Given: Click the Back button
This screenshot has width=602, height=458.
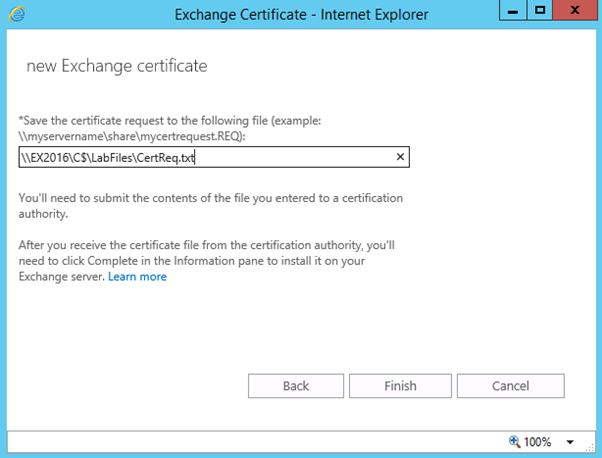Looking at the screenshot, I should (296, 386).
